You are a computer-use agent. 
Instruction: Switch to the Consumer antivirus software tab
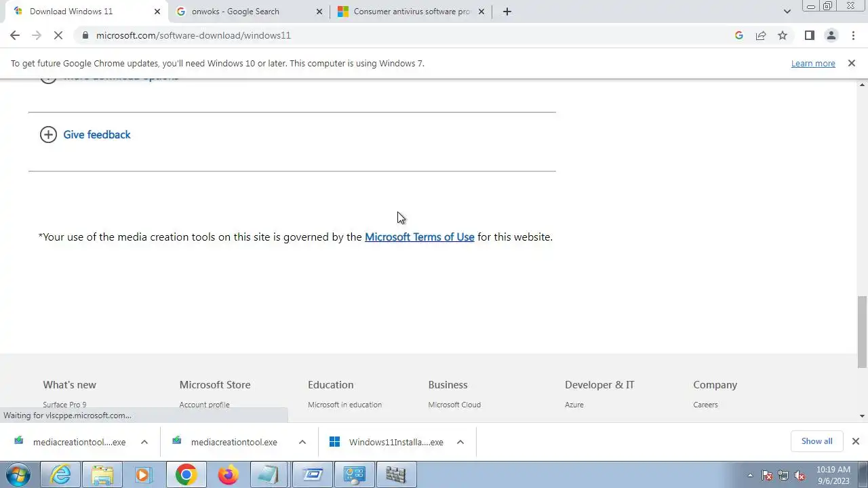click(412, 12)
